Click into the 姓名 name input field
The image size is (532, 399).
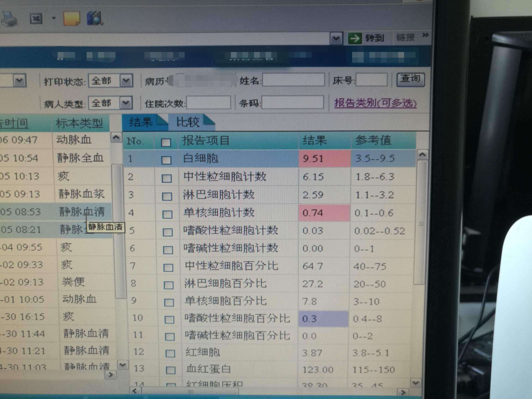293,80
